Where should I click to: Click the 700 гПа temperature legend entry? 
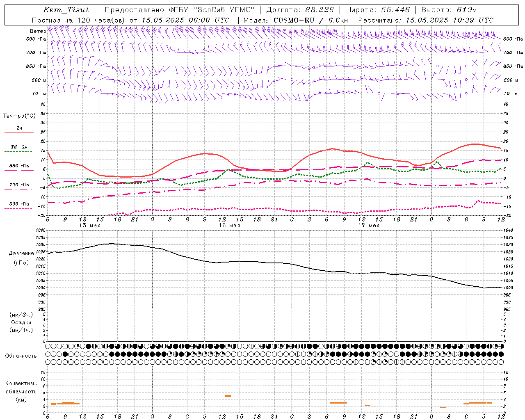[x=19, y=187]
